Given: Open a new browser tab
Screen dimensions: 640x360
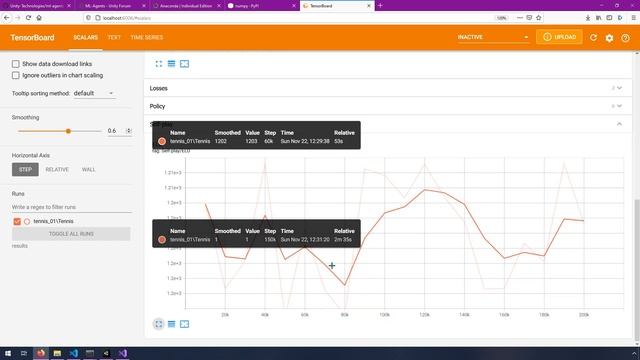Looking at the screenshot, I should 380,6.
